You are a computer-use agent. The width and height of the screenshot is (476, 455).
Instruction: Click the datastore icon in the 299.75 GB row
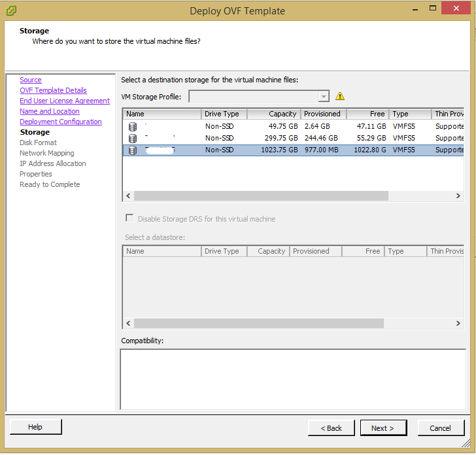pyautogui.click(x=133, y=139)
